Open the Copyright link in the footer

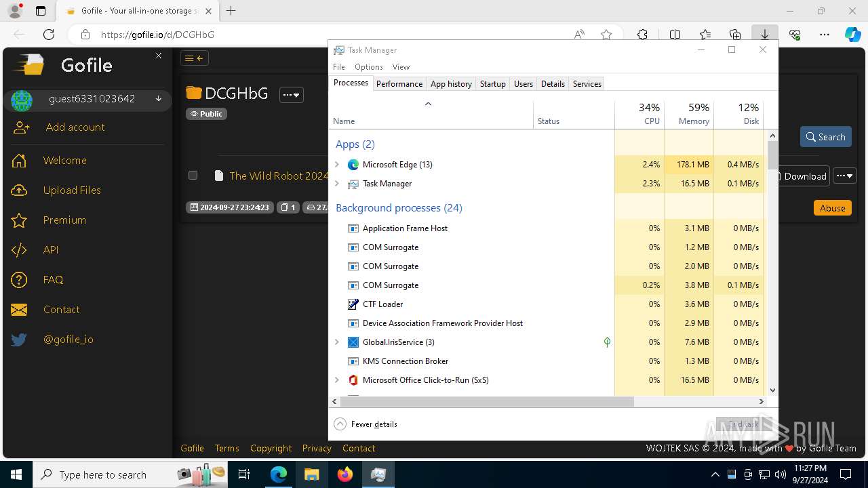tap(271, 448)
